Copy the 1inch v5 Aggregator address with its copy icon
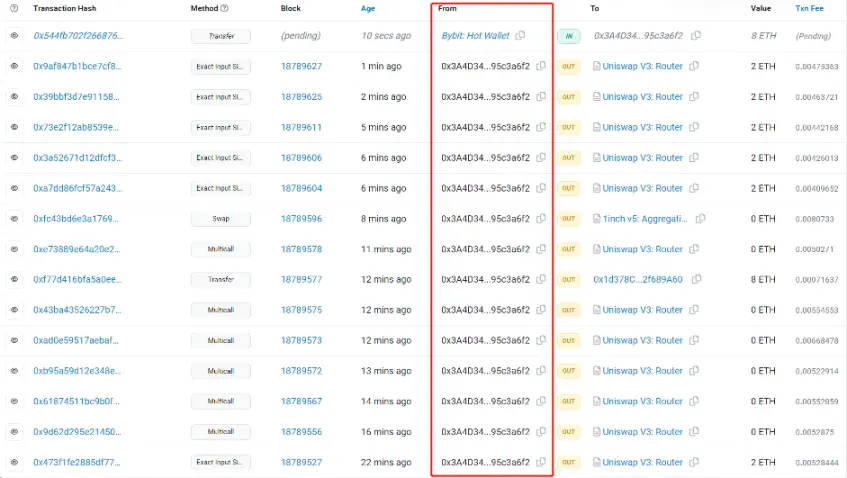This screenshot has width=847, height=478. pos(701,219)
